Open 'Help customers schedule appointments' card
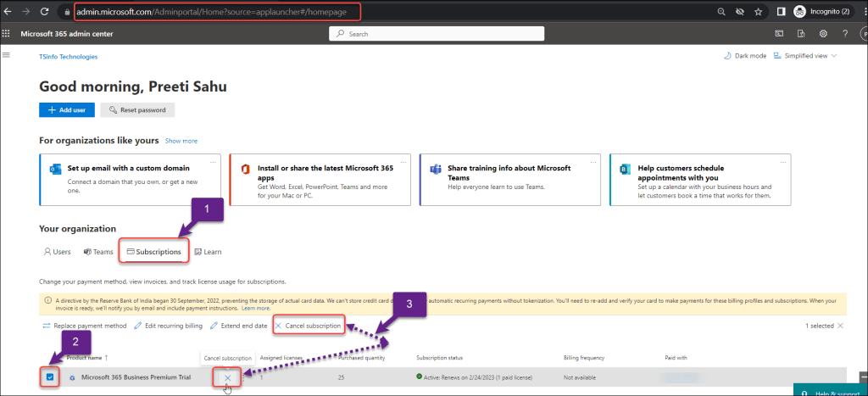Image resolution: width=868 pixels, height=396 pixels. (700, 180)
